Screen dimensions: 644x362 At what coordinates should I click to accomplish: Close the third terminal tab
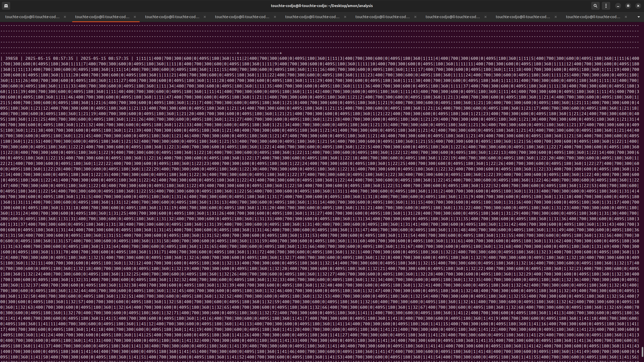[205, 17]
